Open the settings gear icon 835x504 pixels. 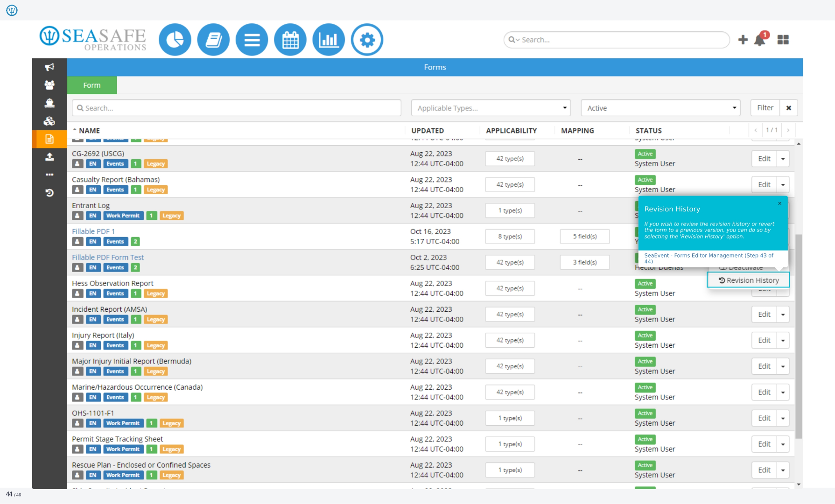367,40
